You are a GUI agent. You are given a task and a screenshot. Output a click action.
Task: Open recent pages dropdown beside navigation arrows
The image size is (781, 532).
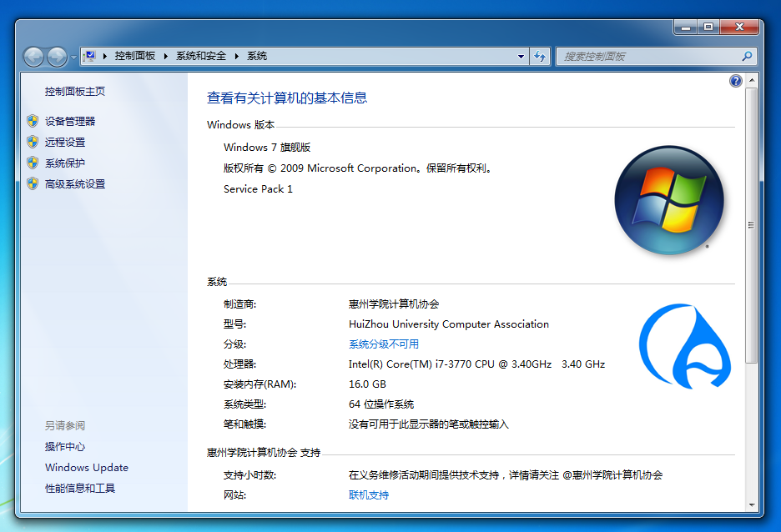(x=73, y=58)
